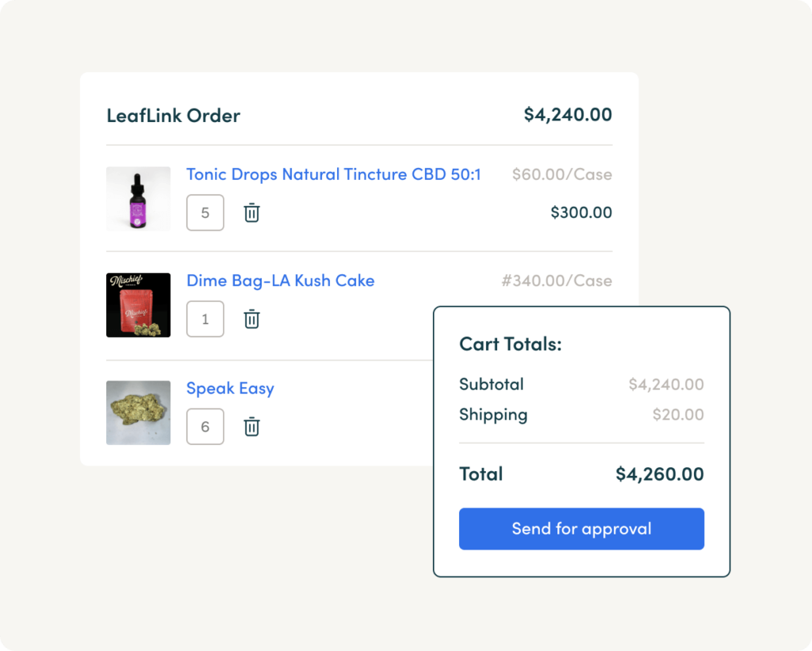
Task: Click the quantity field showing 5
Action: (x=205, y=213)
